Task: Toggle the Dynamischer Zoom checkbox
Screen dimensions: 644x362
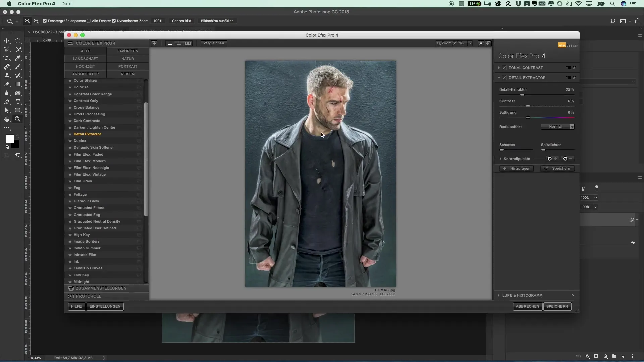Action: 114,21
